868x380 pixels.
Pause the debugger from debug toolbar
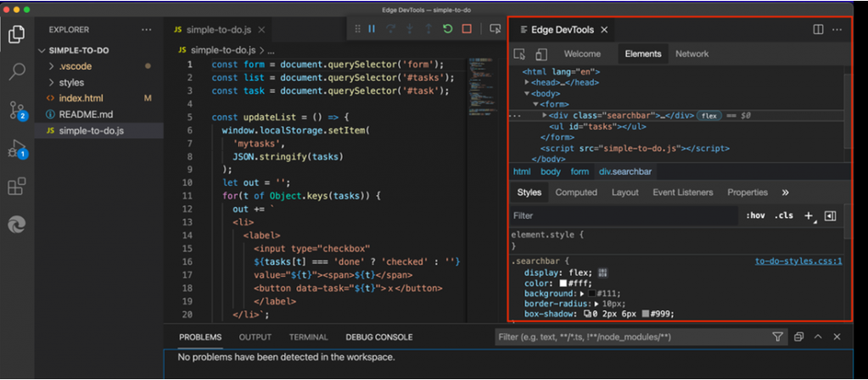click(371, 29)
